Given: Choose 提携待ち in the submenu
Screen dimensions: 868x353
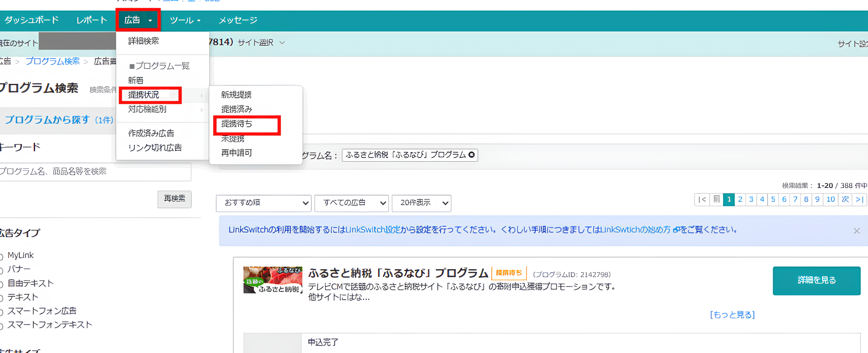Looking at the screenshot, I should tap(236, 124).
